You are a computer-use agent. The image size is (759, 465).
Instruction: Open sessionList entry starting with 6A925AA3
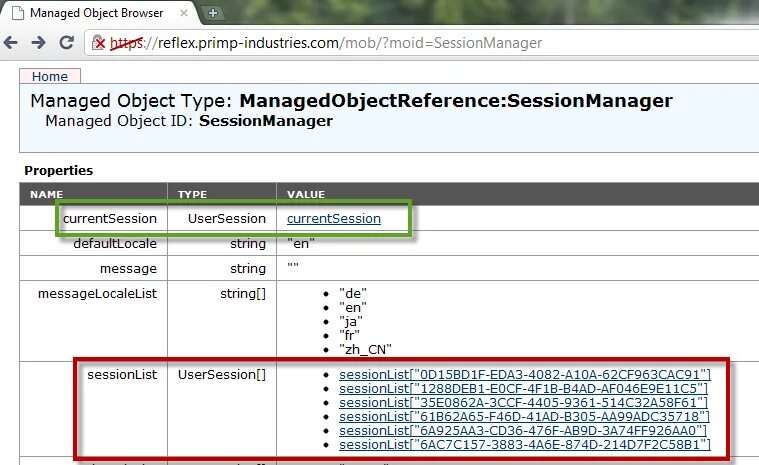tap(524, 430)
